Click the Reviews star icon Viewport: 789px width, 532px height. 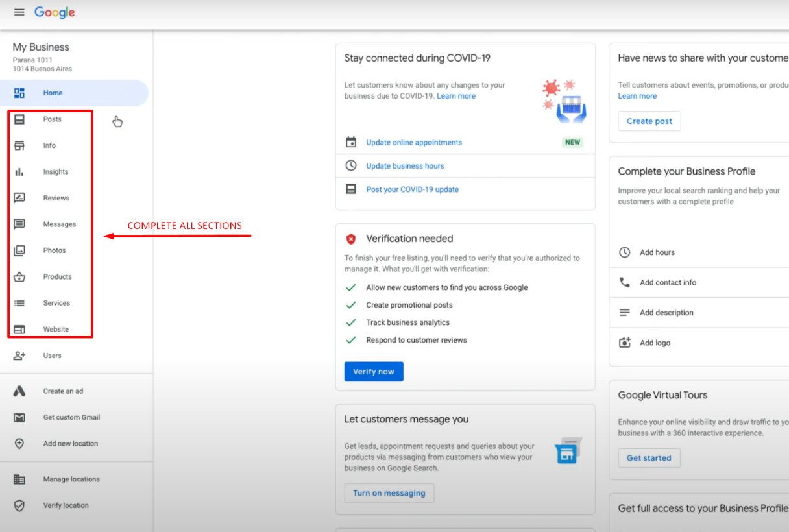tap(19, 198)
